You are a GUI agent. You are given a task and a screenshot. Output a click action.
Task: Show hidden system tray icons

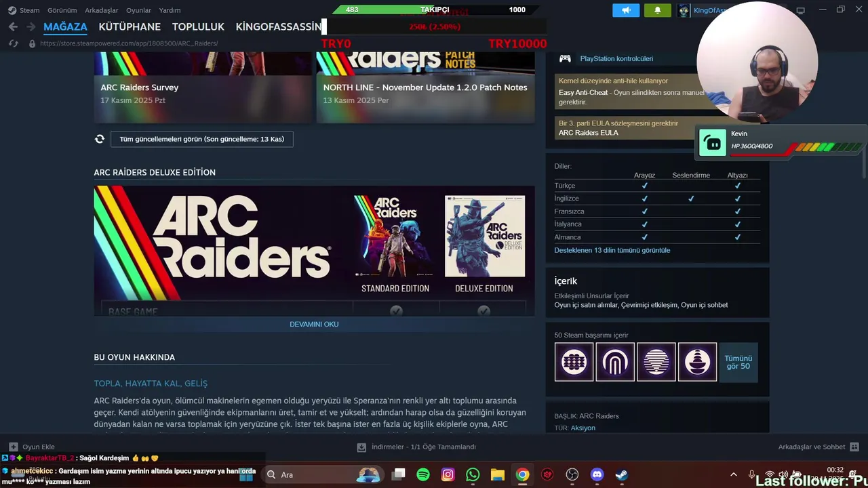point(733,474)
